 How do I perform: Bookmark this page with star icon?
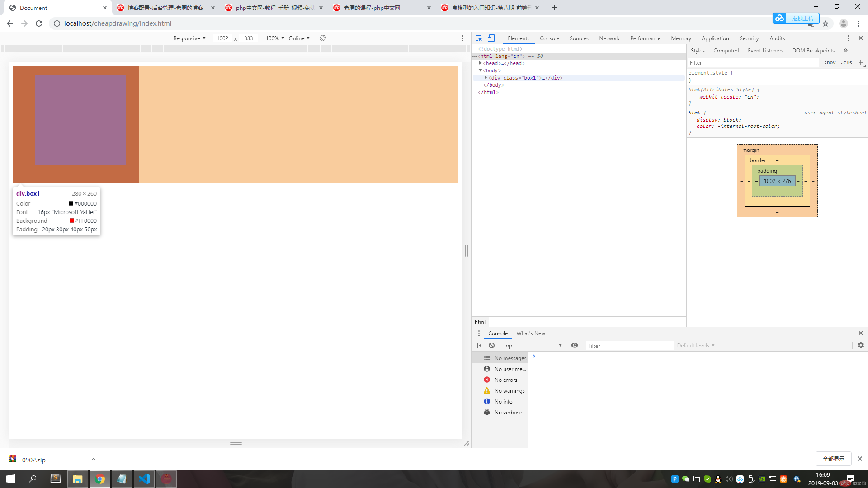pyautogui.click(x=826, y=23)
